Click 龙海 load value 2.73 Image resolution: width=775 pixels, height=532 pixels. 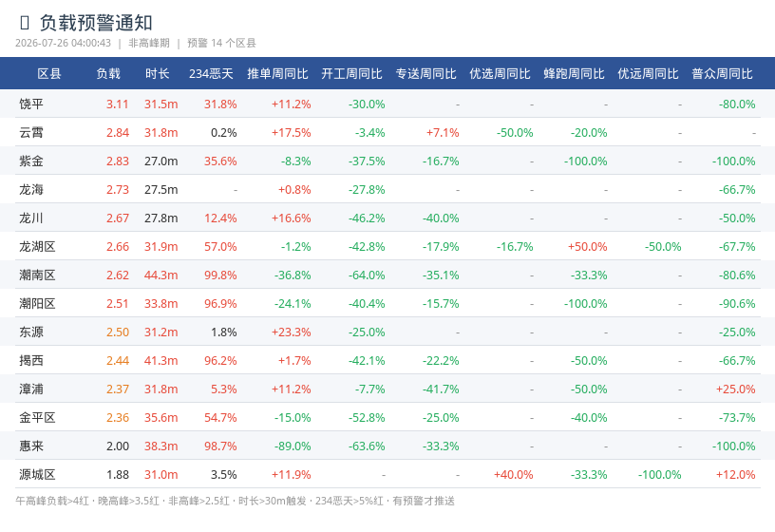coord(118,190)
